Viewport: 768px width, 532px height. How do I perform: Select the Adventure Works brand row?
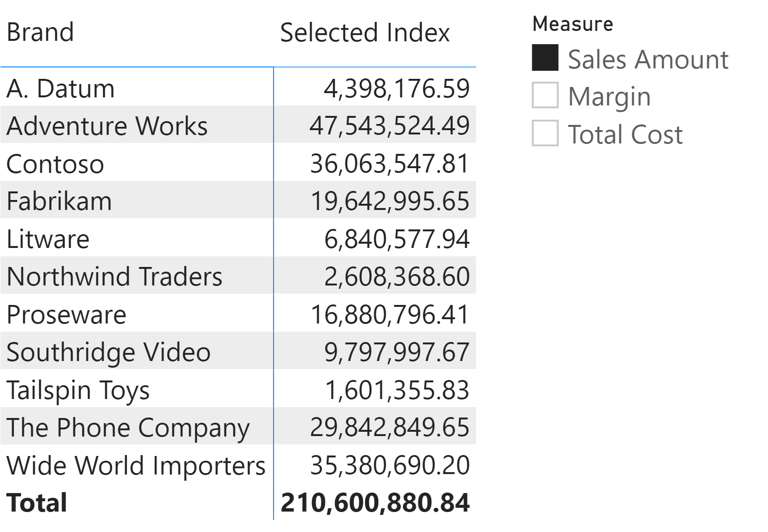(x=238, y=126)
